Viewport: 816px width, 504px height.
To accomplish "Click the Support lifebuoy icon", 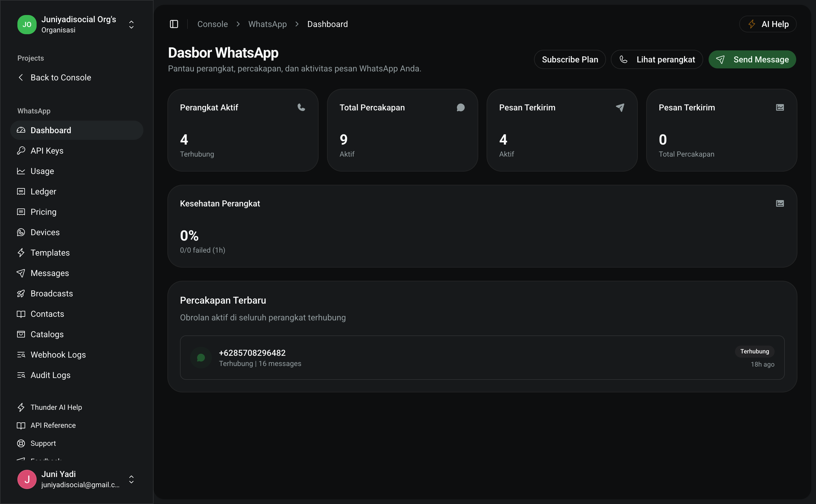I will pos(21,443).
